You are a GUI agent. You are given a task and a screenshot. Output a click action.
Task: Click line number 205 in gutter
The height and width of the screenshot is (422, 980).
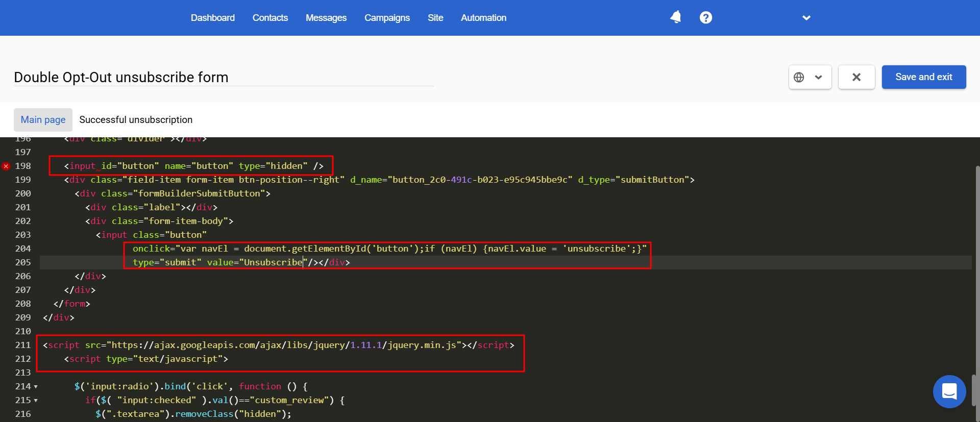23,262
